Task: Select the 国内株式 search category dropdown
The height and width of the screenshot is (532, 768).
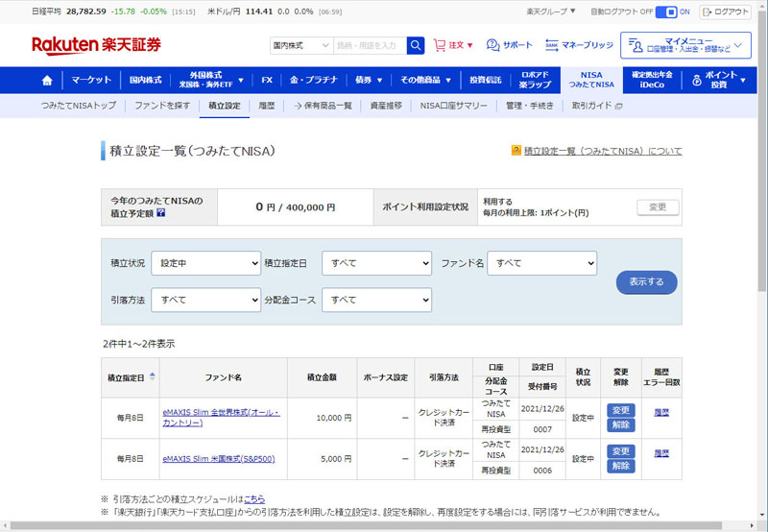Action: (300, 45)
